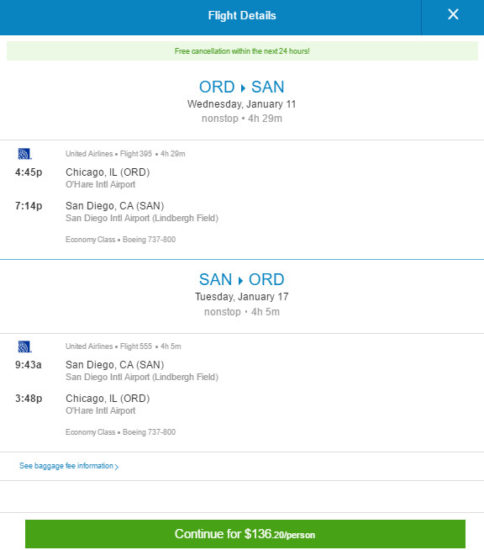Click the Flight Details title
The width and height of the screenshot is (484, 550).
pos(242,15)
